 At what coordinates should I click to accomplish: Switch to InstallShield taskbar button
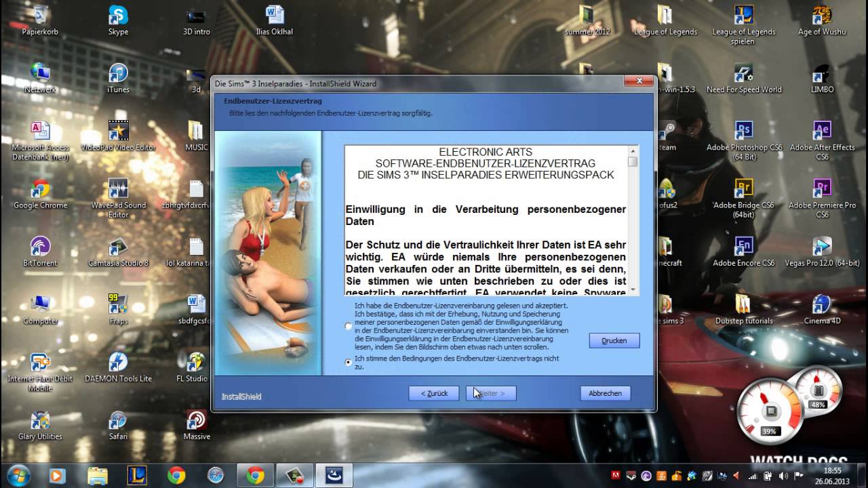point(334,476)
